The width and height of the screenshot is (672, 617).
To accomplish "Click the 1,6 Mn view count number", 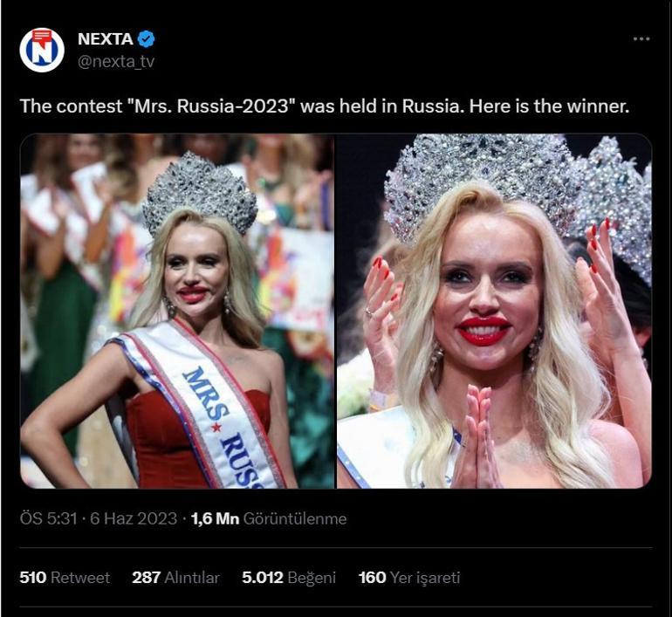I will pyautogui.click(x=215, y=518).
